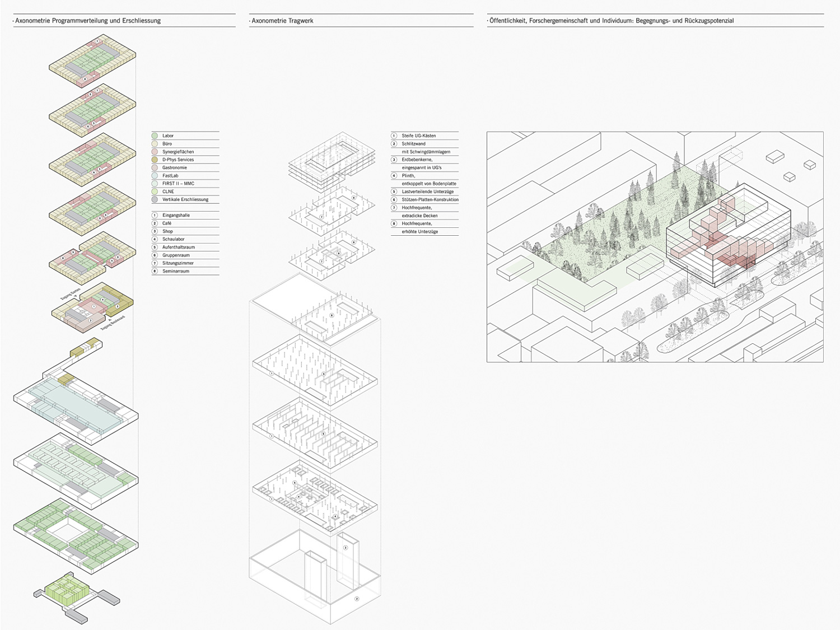This screenshot has height=630, width=840.
Task: Click the number 1 icon beside Eingangshalle
Action: (155, 215)
